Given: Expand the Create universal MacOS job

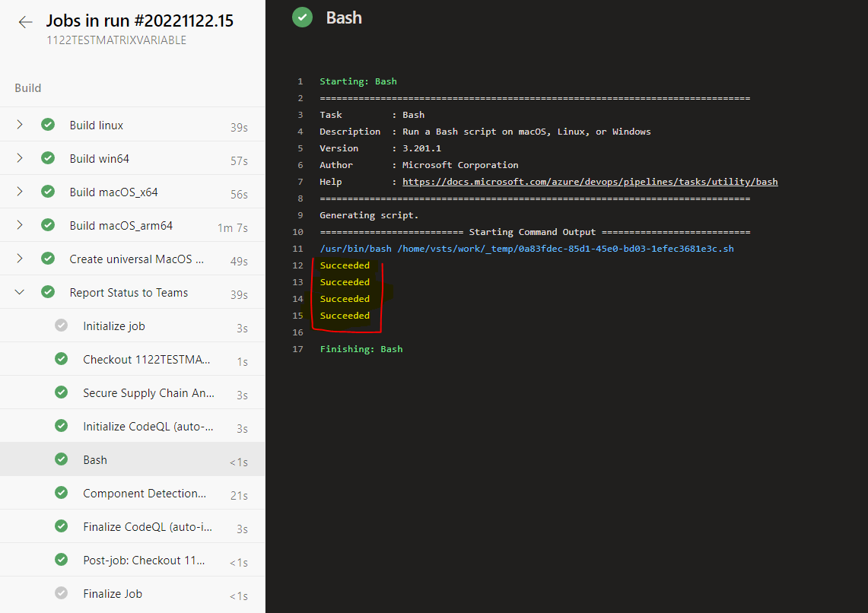Looking at the screenshot, I should click(x=20, y=259).
